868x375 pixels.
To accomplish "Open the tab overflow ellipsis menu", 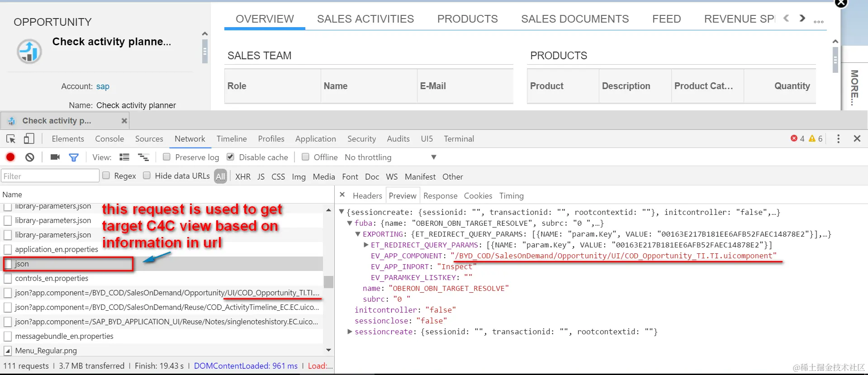I will point(819,21).
